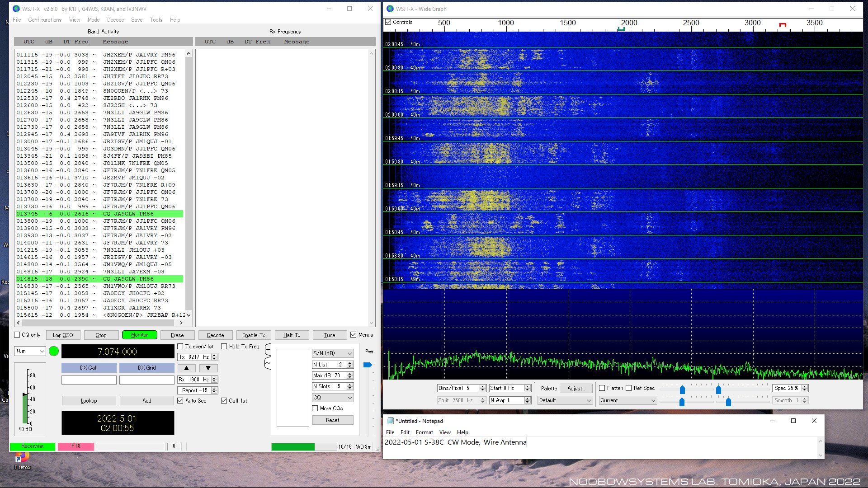868x488 pixels.
Task: Click the green status indicator beside the band selector
Action: pyautogui.click(x=54, y=351)
